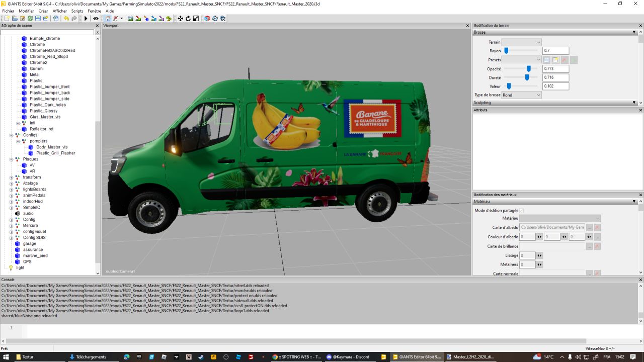Viewport: 644px width, 362px height.
Task: Click the scene graph search field
Action: [x=47, y=32]
